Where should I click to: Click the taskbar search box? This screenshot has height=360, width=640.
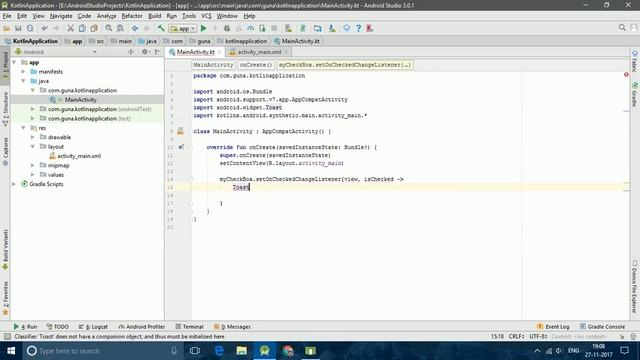[103, 351]
